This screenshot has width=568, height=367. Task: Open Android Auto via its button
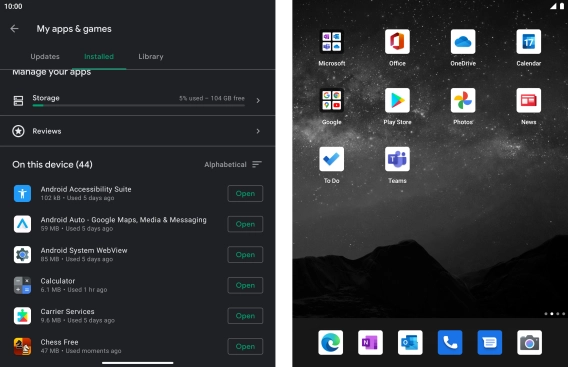coord(245,224)
